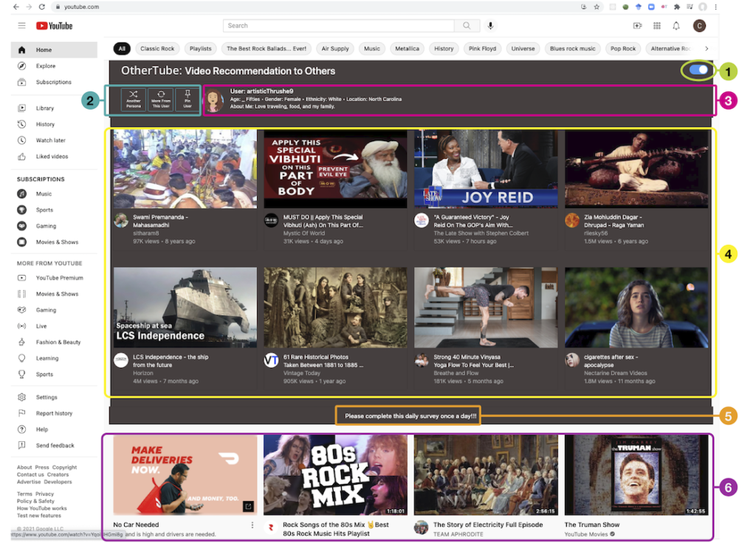Open the create video camera icon
This screenshot has width=756, height=543.
637,26
